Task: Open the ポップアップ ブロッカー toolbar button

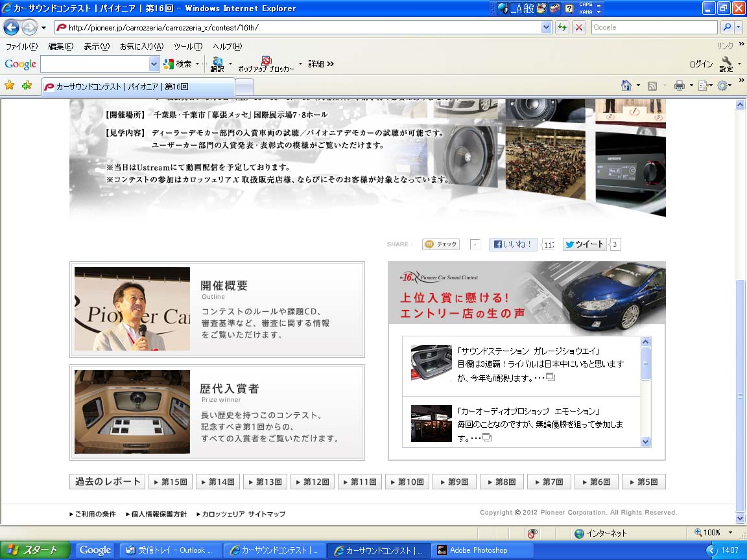Action: [266, 64]
